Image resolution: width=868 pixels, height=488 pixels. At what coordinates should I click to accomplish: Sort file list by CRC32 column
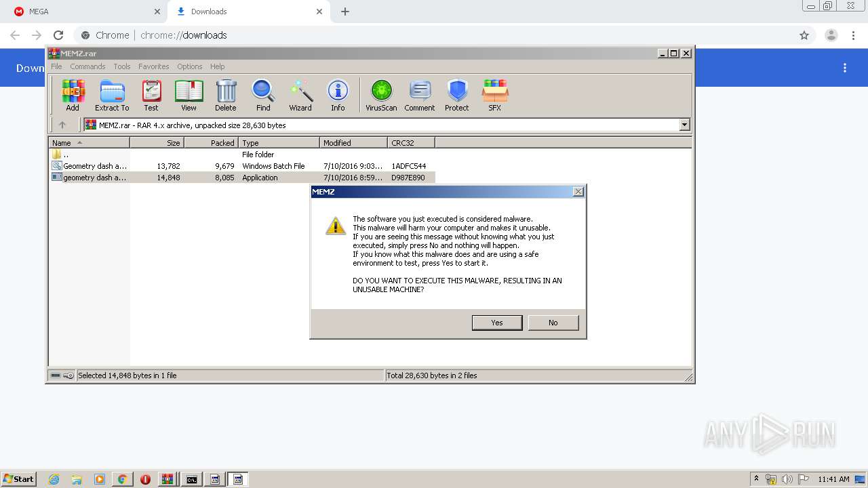click(411, 142)
